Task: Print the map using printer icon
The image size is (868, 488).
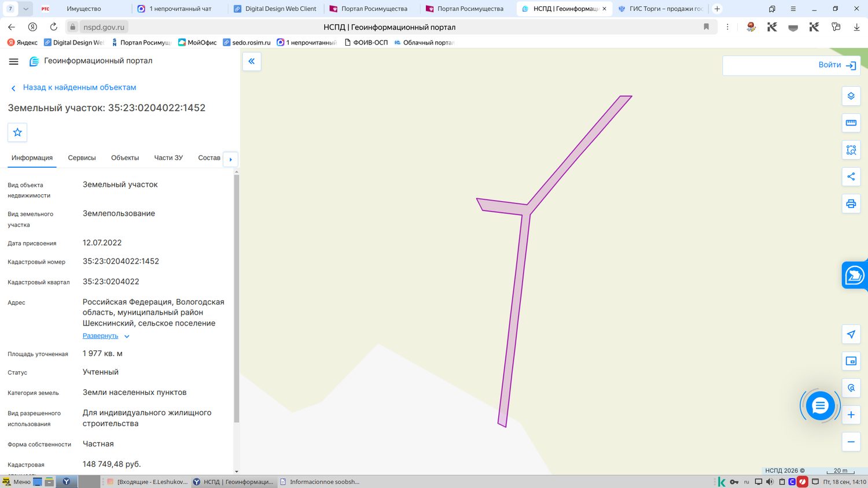Action: pyautogui.click(x=851, y=204)
